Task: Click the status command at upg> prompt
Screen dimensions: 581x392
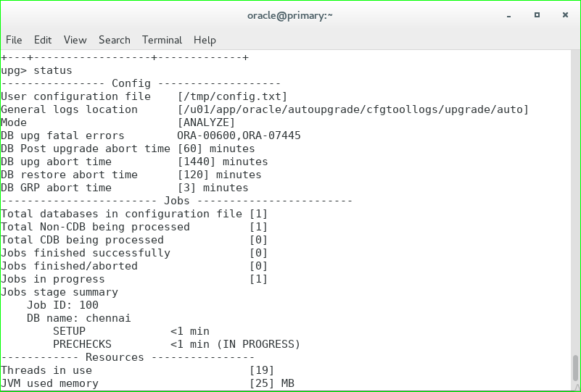Action: (53, 70)
